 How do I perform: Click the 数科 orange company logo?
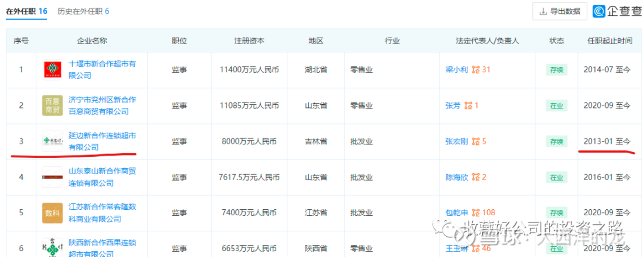52,213
